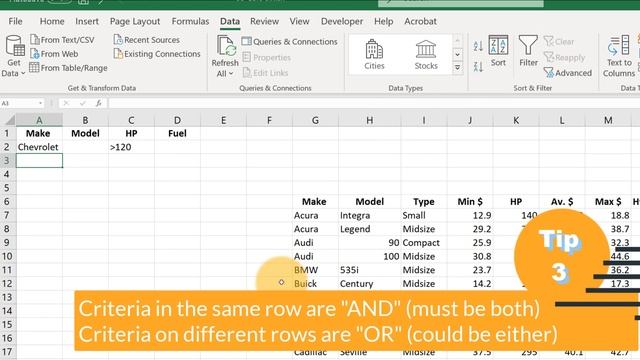Select cell A2 containing Chevrolet
The width and height of the screenshot is (640, 360).
click(39, 147)
